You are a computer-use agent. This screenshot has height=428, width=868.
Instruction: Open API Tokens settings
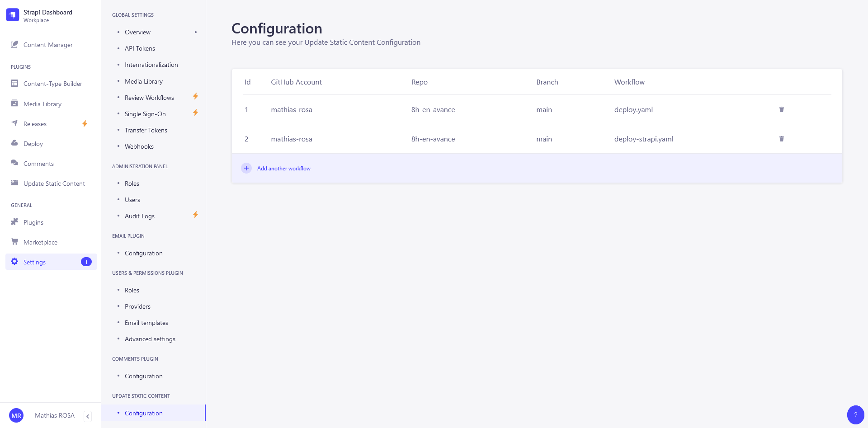140,48
